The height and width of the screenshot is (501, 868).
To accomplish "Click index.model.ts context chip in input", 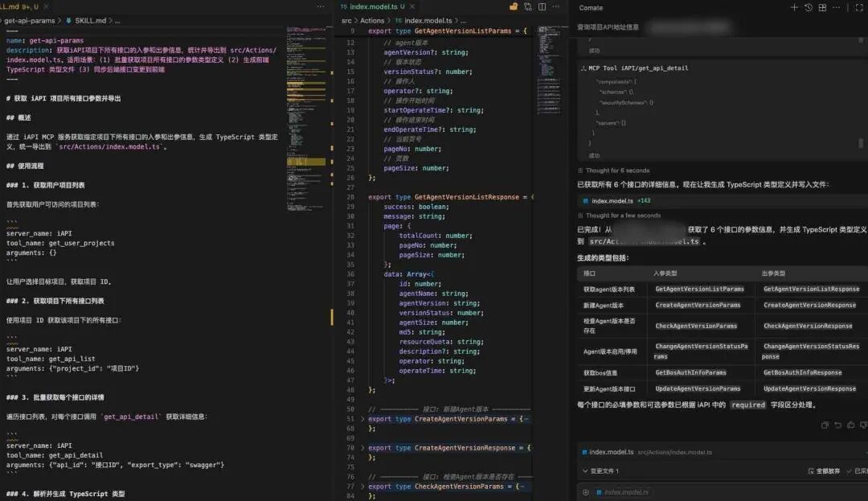I will pos(622,492).
